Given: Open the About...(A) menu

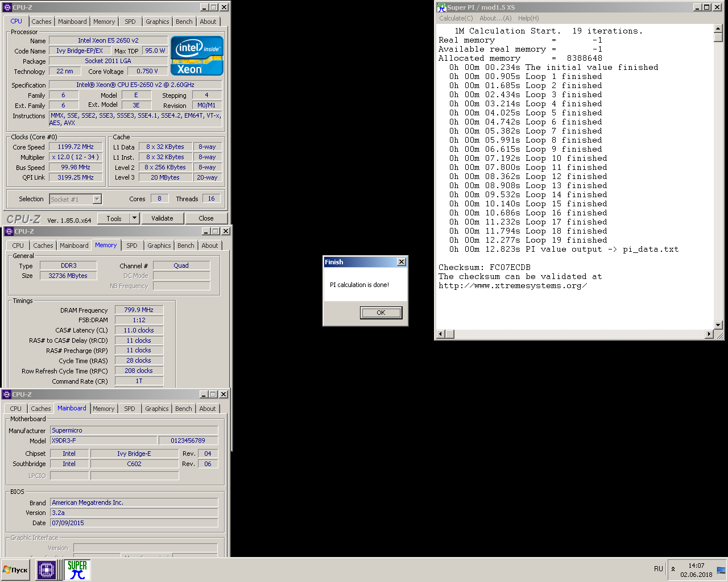Looking at the screenshot, I should click(495, 18).
